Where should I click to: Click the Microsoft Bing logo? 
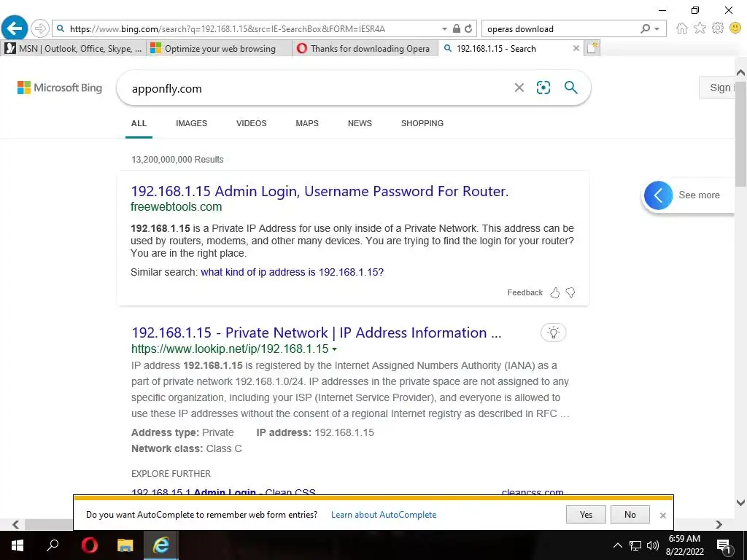(x=60, y=87)
